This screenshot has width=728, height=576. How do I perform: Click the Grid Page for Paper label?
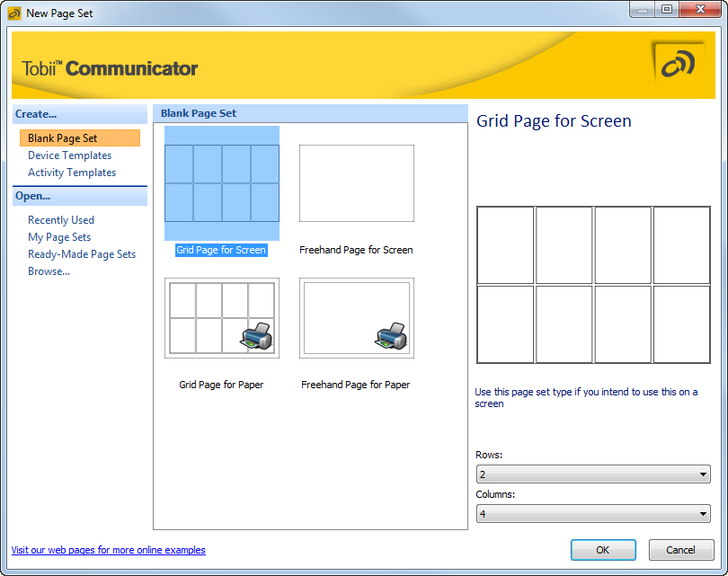[221, 385]
